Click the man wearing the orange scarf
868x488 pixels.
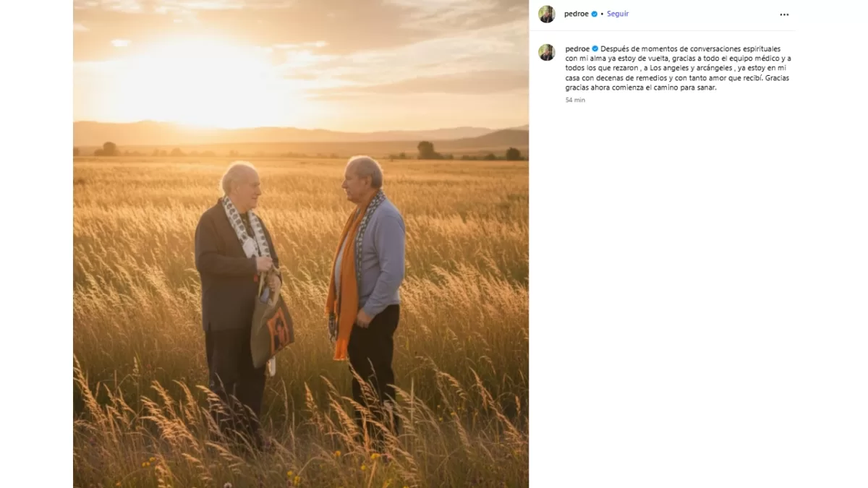point(366,289)
